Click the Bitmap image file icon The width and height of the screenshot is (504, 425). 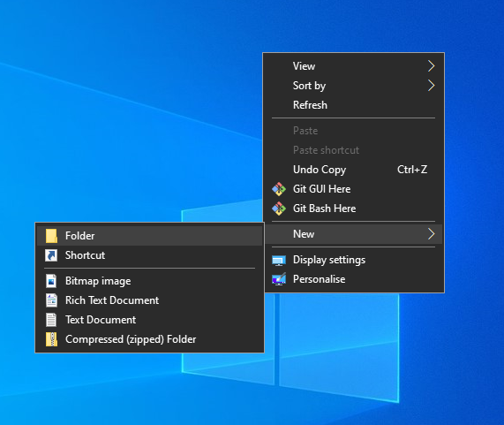click(51, 281)
